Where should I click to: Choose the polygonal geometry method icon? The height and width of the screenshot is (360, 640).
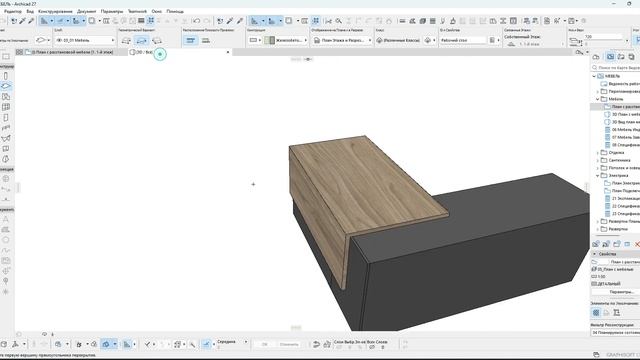126,40
